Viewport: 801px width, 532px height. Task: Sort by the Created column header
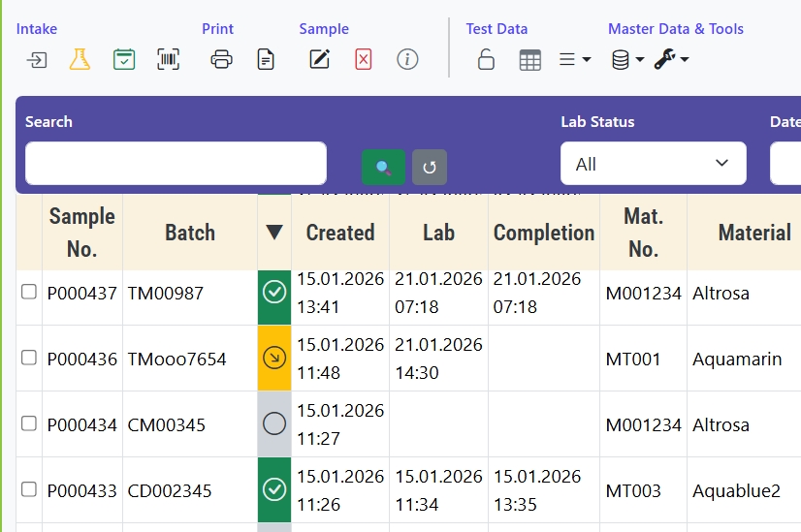point(340,233)
